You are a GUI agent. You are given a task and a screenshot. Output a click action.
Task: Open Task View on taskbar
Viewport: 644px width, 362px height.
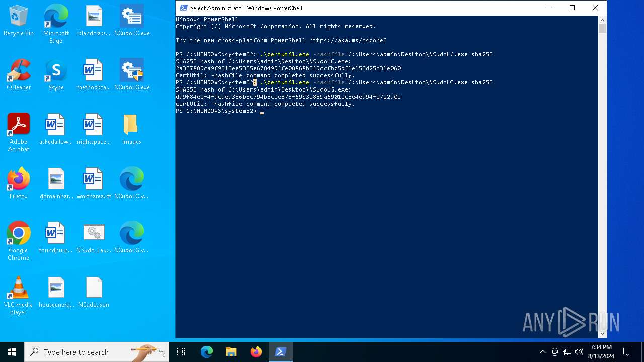click(x=181, y=352)
